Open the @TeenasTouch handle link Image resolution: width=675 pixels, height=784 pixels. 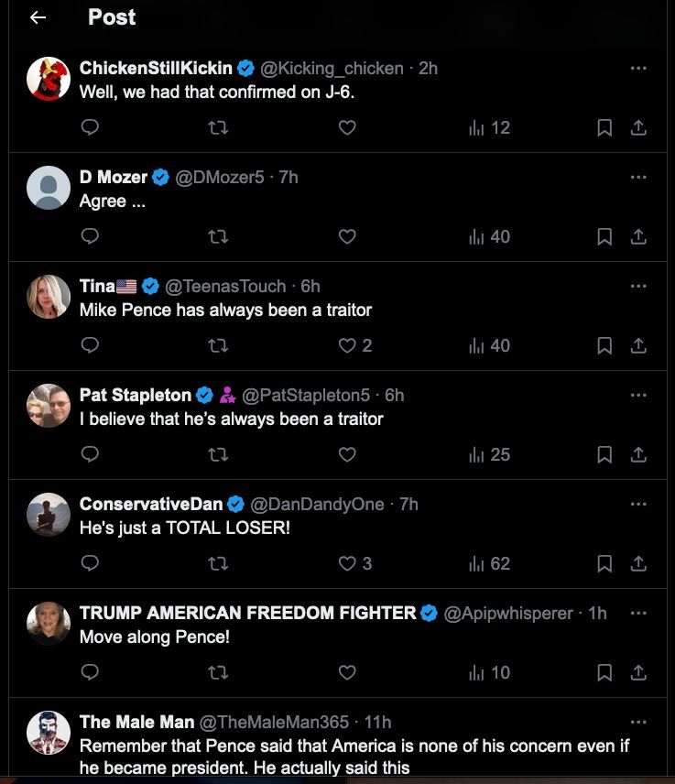(225, 287)
